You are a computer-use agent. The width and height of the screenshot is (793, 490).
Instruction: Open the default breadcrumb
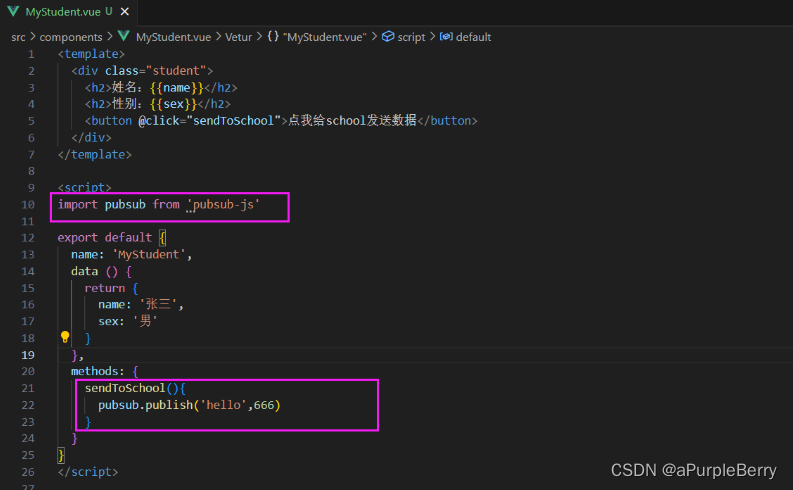473,37
